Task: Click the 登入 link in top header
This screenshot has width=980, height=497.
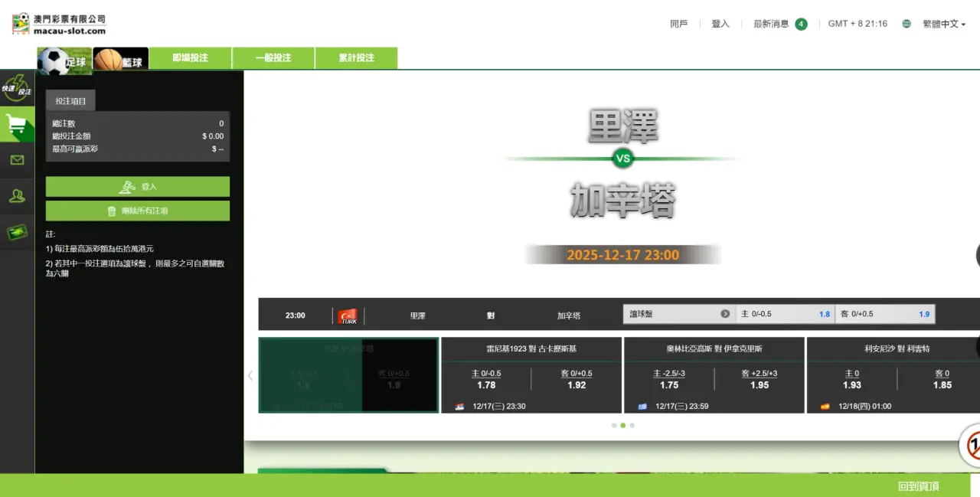Action: pyautogui.click(x=720, y=24)
